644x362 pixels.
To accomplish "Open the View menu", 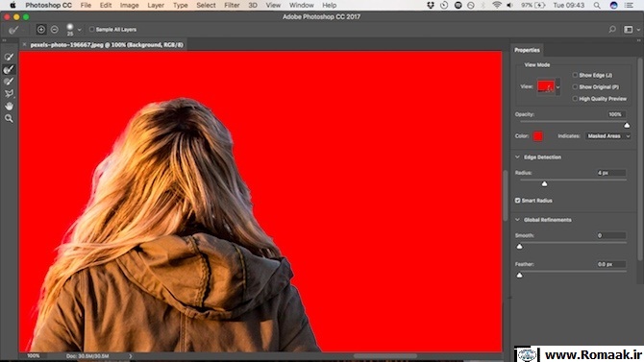I will [273, 6].
